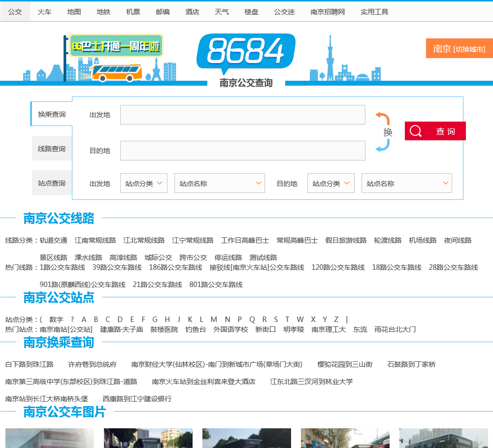Open 实用工具 in the top menu
Image resolution: width=493 pixels, height=448 pixels.
pyautogui.click(x=374, y=12)
